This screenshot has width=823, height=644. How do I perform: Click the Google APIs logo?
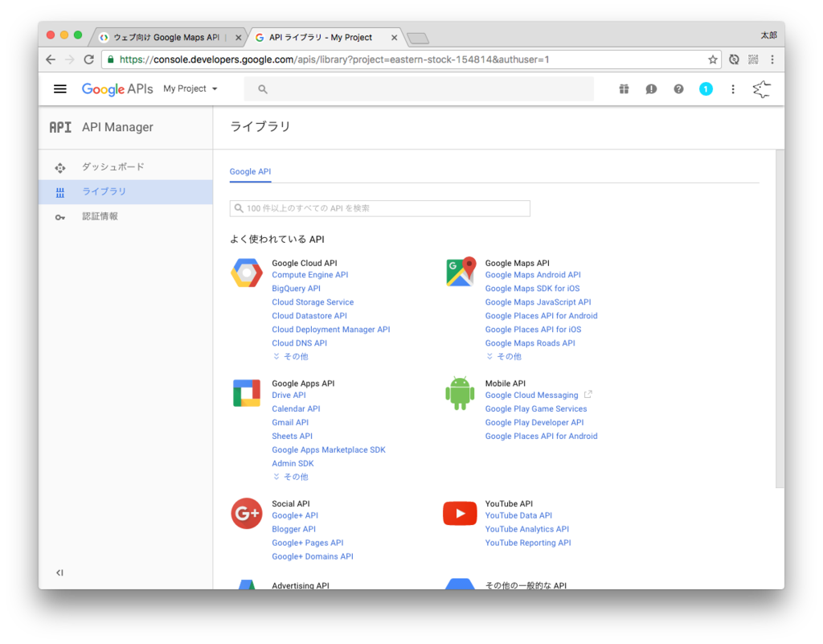(x=117, y=89)
